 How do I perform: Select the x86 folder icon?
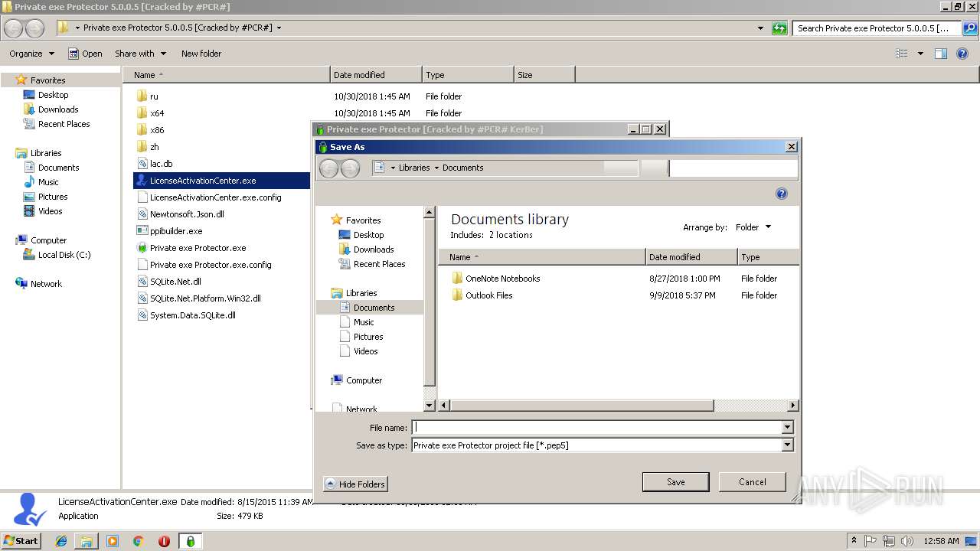tap(142, 130)
